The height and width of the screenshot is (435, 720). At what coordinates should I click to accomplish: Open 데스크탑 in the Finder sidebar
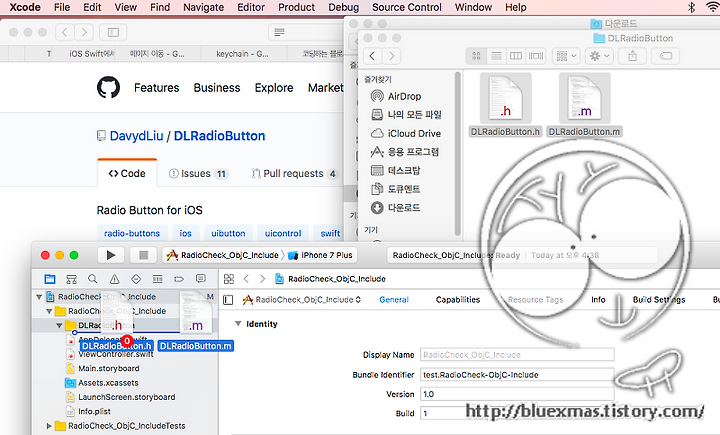point(395,170)
